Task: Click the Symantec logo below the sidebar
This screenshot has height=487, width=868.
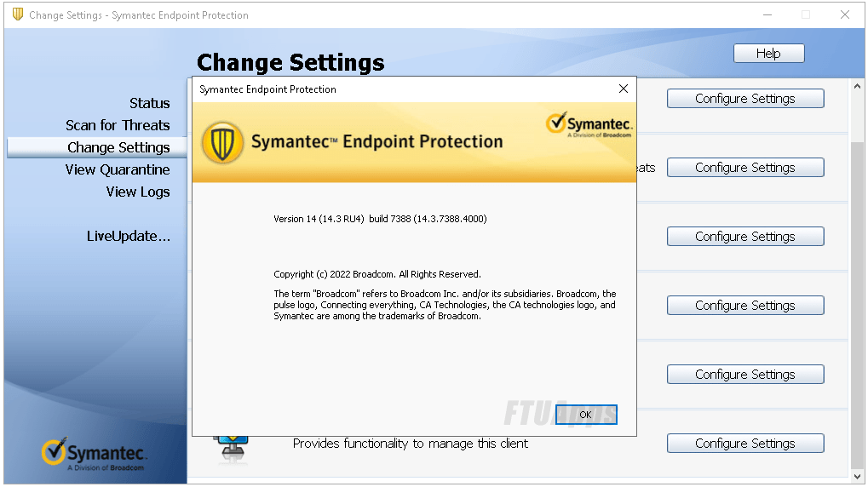Action: coord(95,455)
